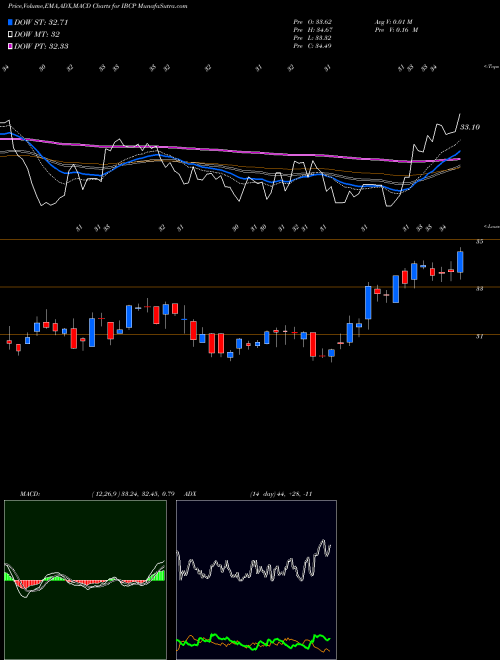Click the '<-Tops' marker label
Screen dimensions: 500x660
491,67
